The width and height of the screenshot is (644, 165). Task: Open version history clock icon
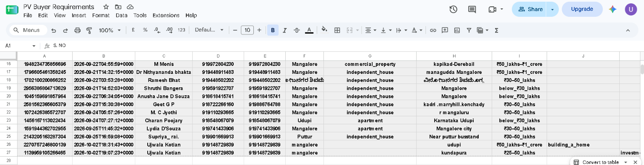[x=453, y=9]
